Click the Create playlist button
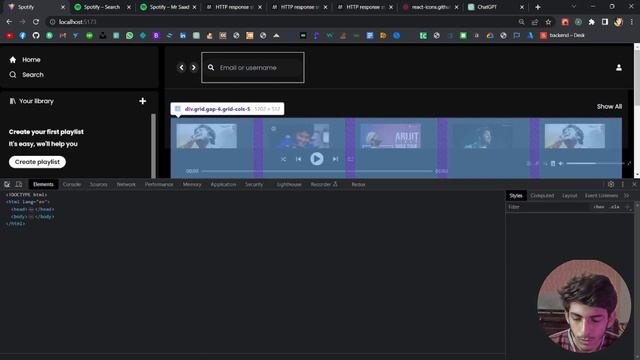Screen dimensions: 640x360 pos(37,162)
